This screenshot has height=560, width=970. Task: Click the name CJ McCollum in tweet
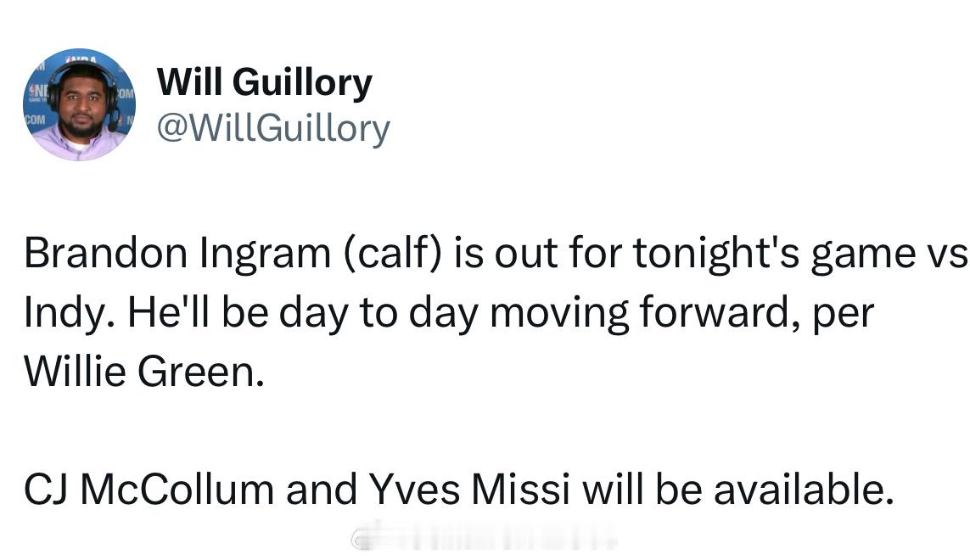click(x=149, y=490)
